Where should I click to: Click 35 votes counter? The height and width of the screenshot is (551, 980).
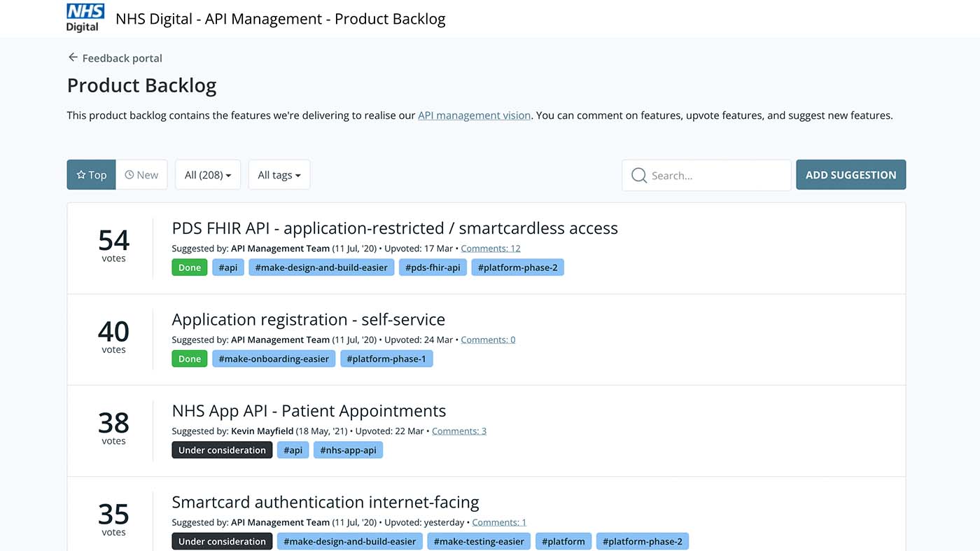tap(113, 519)
